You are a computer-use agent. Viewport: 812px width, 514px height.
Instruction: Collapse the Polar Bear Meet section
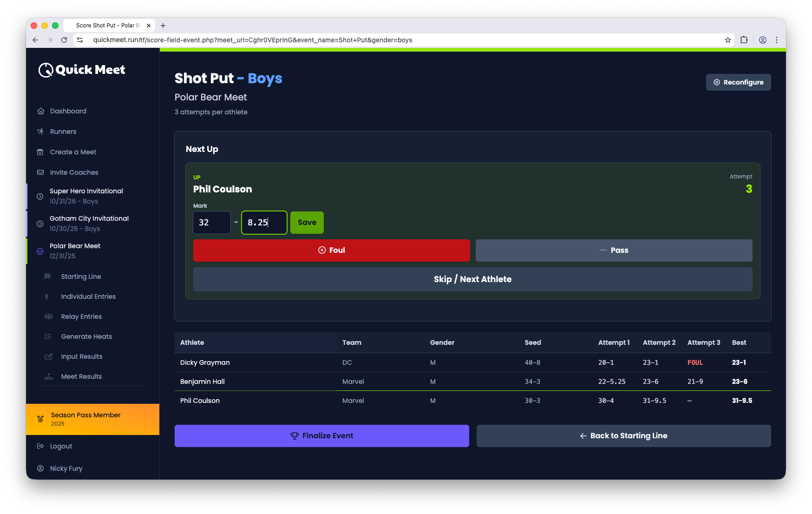click(40, 251)
